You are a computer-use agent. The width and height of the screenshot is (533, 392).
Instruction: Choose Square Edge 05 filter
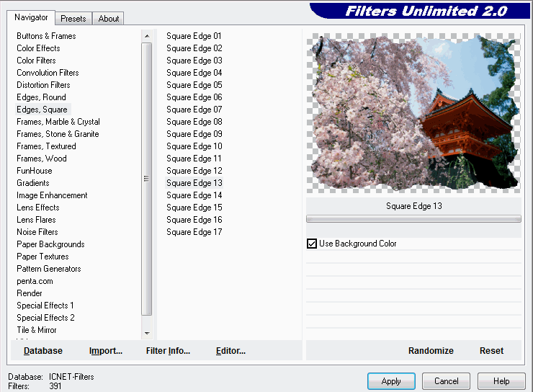[194, 85]
